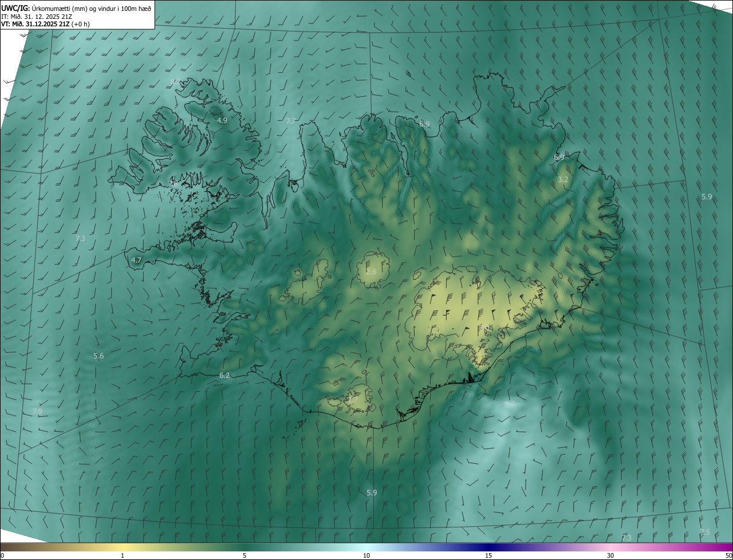Click the 30 tick on the colour scale
The image size is (733, 560).
click(610, 555)
